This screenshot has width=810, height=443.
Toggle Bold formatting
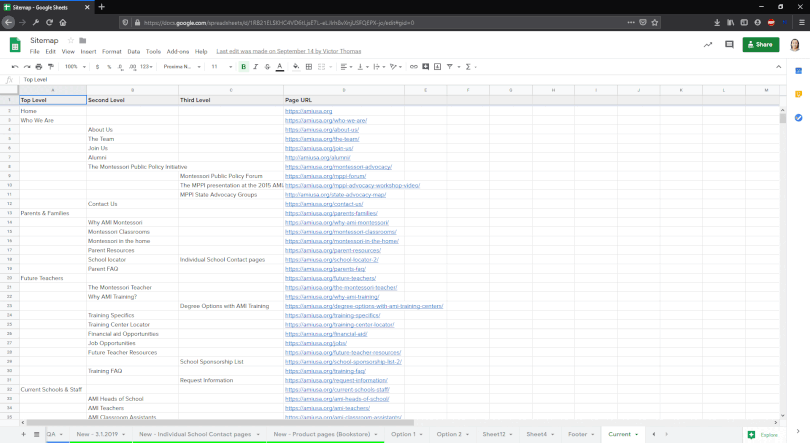click(243, 67)
